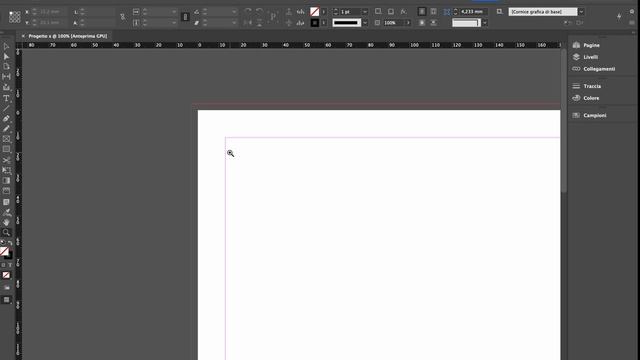This screenshot has height=360, width=640.
Task: Swap fill and stroke arrow
Action: (10, 243)
